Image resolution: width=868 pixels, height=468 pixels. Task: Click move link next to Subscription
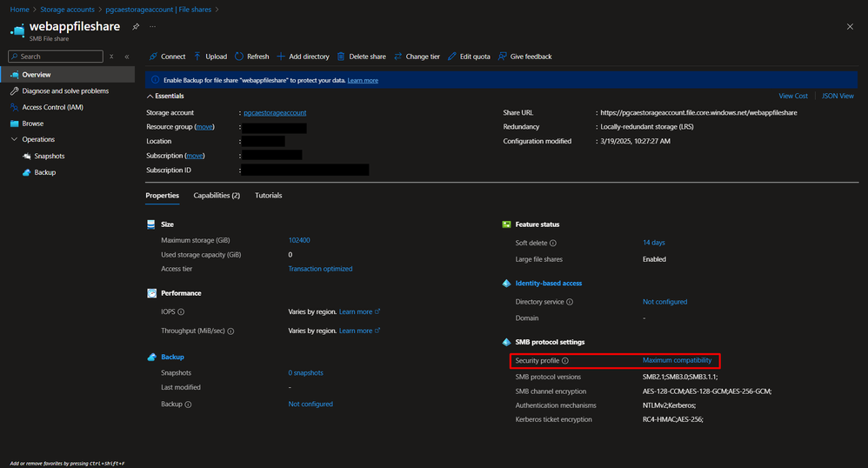click(194, 156)
